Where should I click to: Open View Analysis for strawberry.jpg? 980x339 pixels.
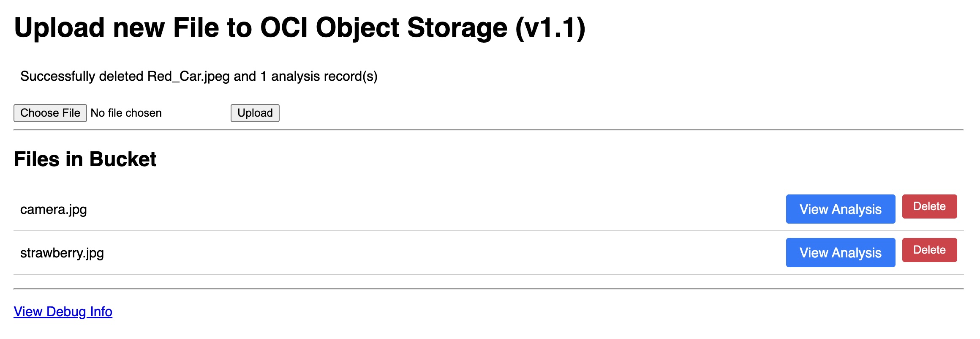click(840, 253)
